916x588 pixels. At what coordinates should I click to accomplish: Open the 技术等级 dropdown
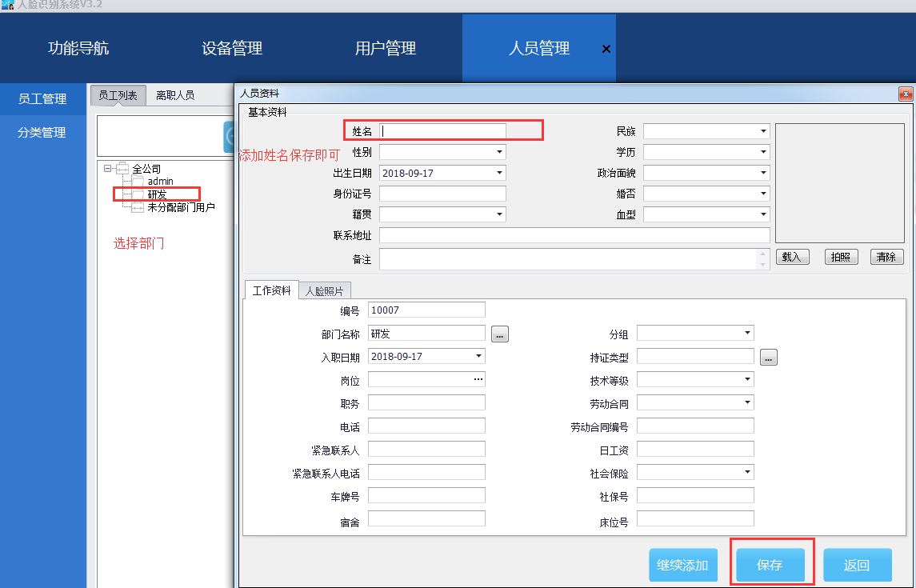coord(748,379)
